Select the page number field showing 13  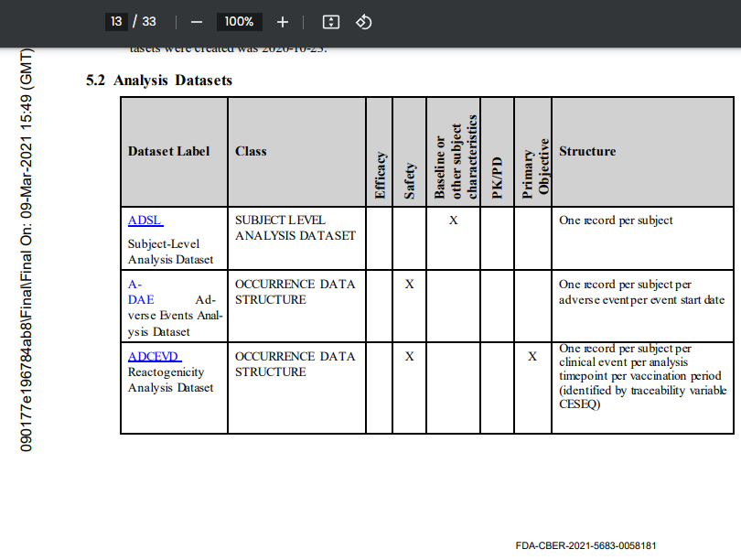[116, 22]
